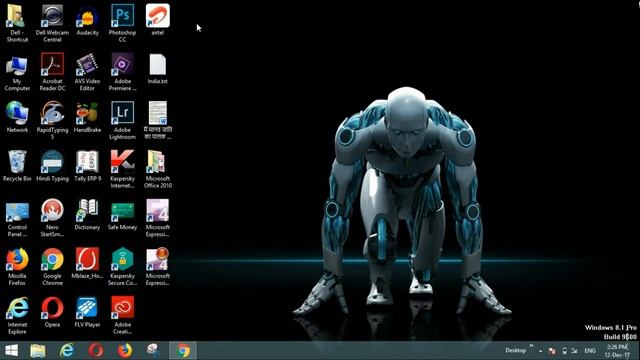This screenshot has height=360, width=640.
Task: Select the Google Chrome desktop icon
Action: 52,260
